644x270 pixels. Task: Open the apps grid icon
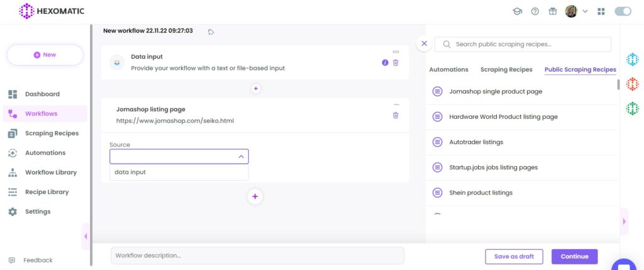(x=601, y=11)
